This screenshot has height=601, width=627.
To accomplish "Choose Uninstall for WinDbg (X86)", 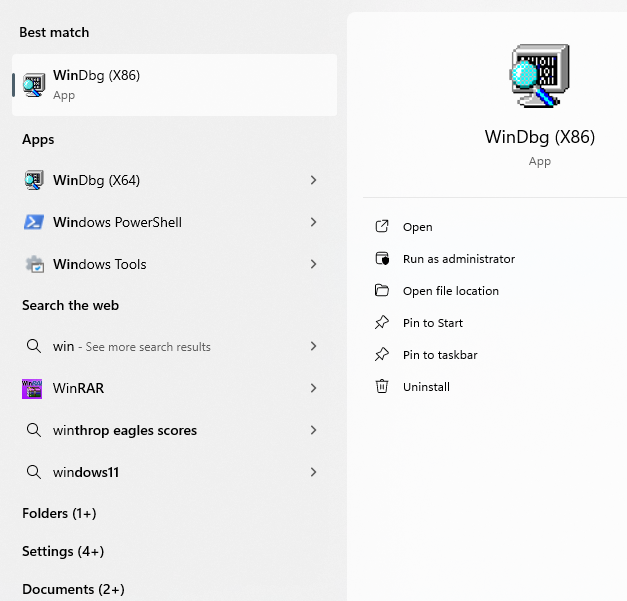I will click(x=426, y=387).
